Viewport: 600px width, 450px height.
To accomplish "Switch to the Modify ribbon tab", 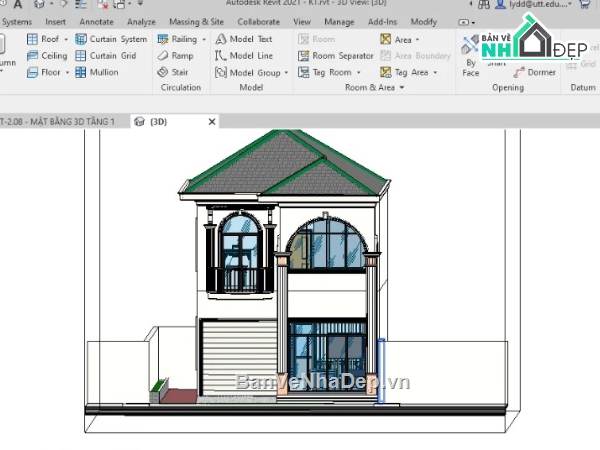I will [424, 22].
